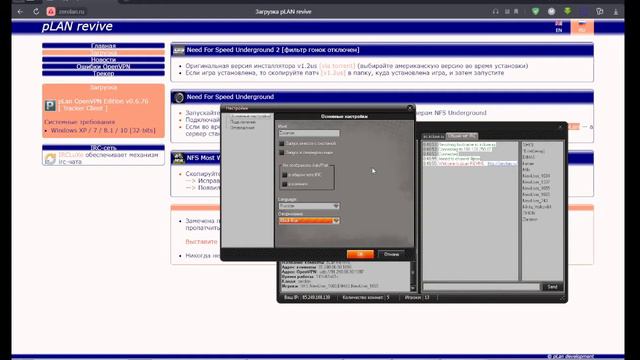Image resolution: width=640 pixels, height=360 pixels.
Task: Click the zerolan.ru address bar
Action: click(72, 12)
